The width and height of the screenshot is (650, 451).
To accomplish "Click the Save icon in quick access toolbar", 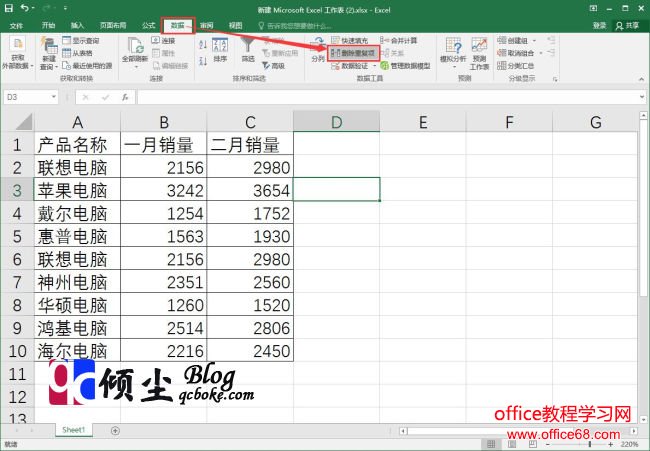I will [8, 8].
